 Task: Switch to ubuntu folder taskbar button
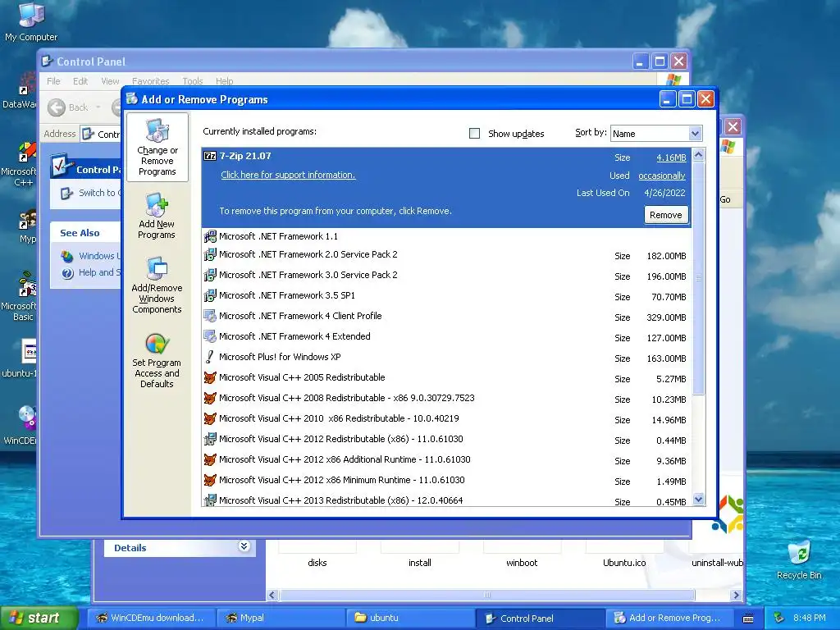tap(410, 618)
